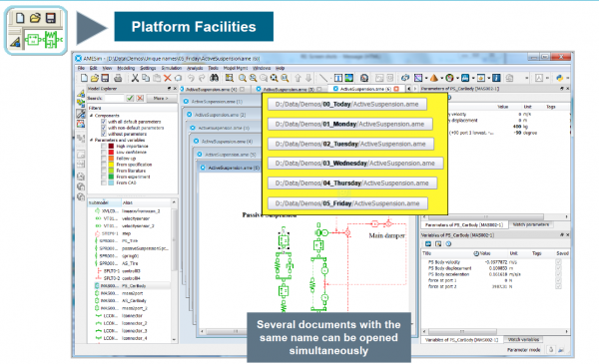599x364 pixels.
Task: Click the Save icon in main toolbar
Action: click(105, 78)
